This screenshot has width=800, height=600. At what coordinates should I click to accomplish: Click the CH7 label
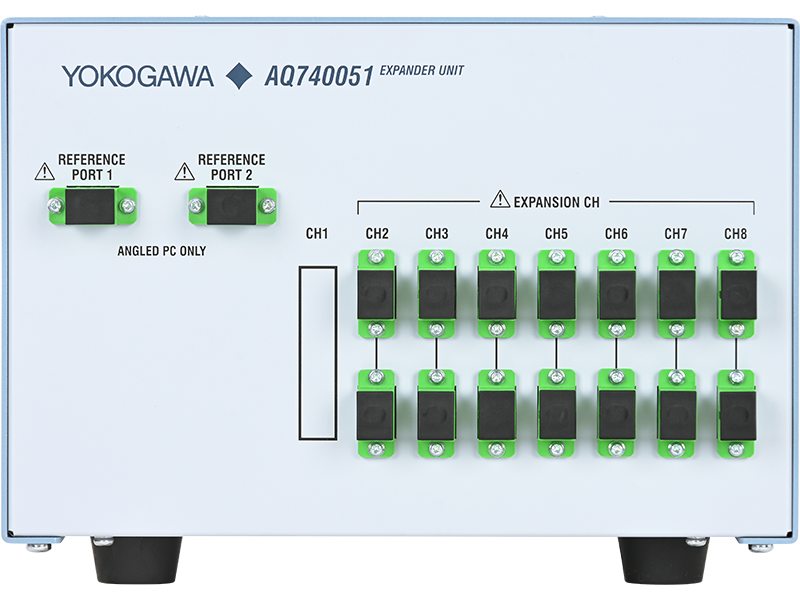click(x=676, y=234)
